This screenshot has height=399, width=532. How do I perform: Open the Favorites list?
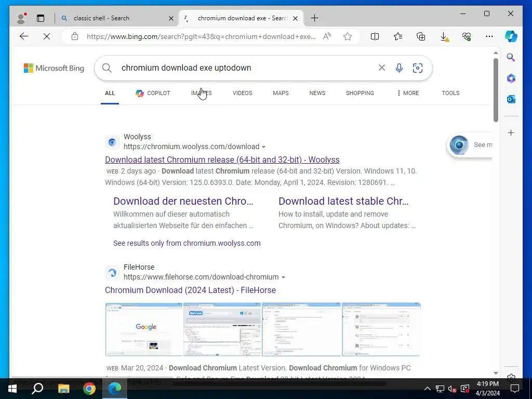[x=398, y=36]
